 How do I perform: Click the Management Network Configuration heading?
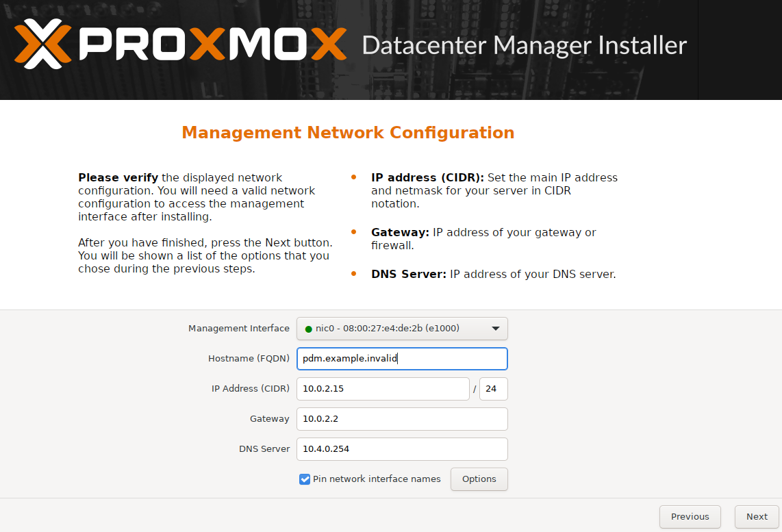348,132
